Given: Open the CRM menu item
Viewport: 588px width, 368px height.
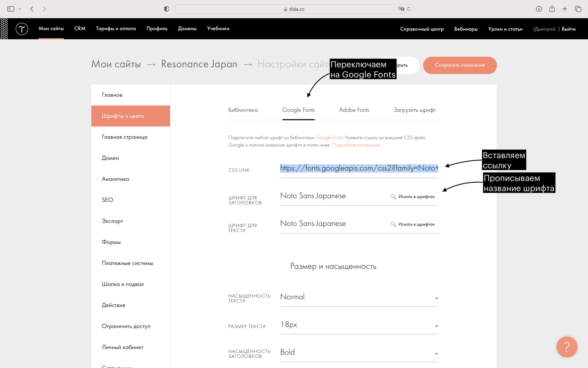Looking at the screenshot, I should point(80,28).
